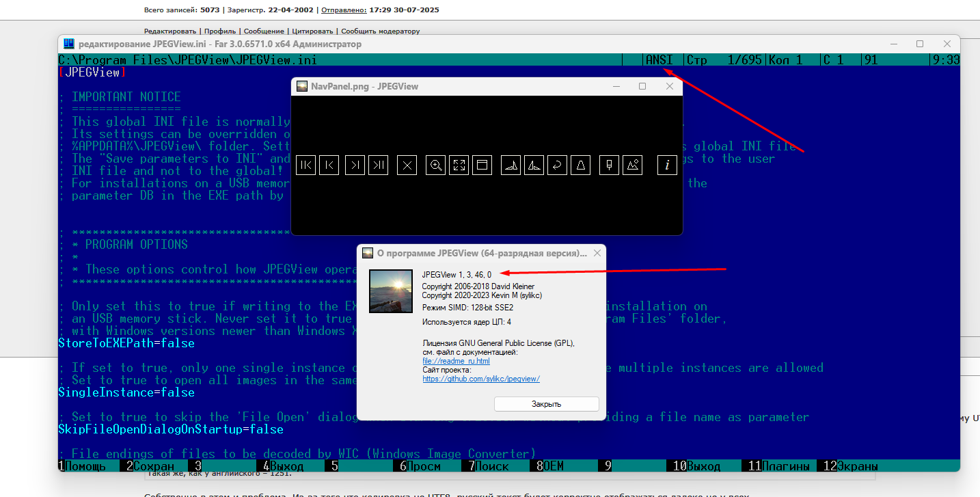Click the magnifier zoom icon
This screenshot has width=980, height=497.
coord(435,165)
